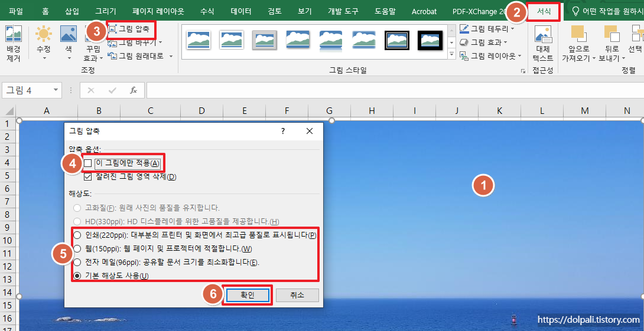644x331 pixels.
Task: Apply the rounded soft-edge picture style thumbnail
Action: click(298, 40)
